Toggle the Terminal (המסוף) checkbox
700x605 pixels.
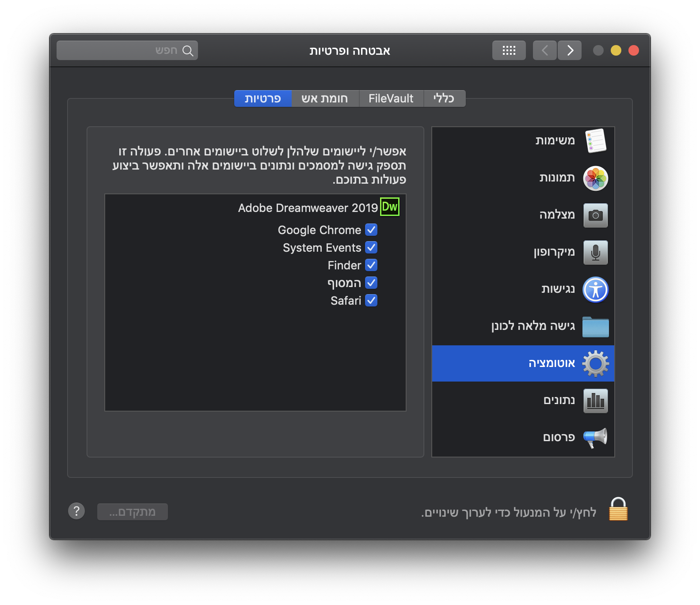pos(371,283)
